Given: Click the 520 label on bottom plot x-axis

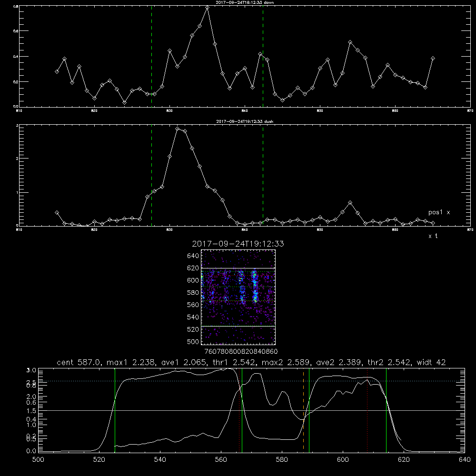Looking at the screenshot, I should pos(99,460).
